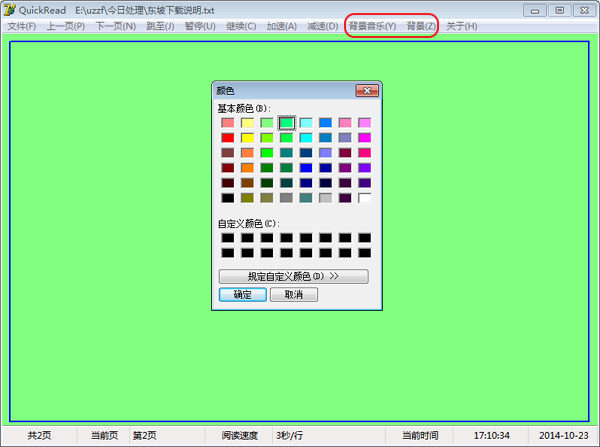The width and height of the screenshot is (600, 447).
Task: Click the 自定义颜色(C) label
Action: pyautogui.click(x=249, y=224)
